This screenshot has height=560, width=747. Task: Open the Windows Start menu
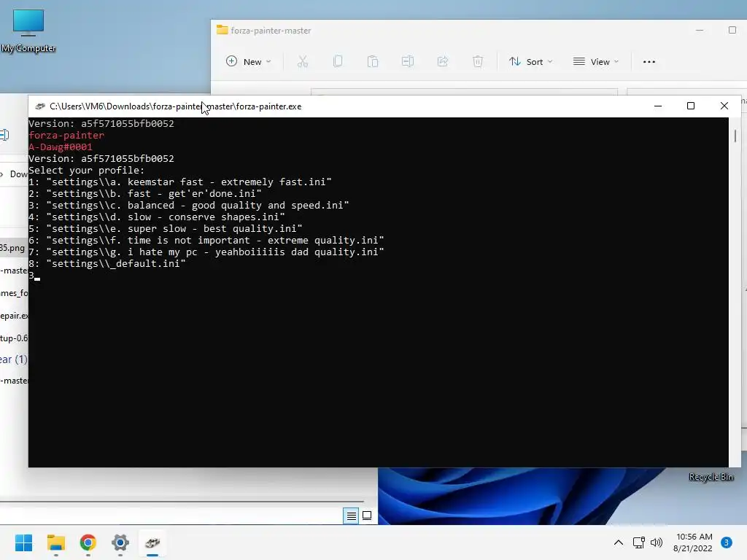24,542
